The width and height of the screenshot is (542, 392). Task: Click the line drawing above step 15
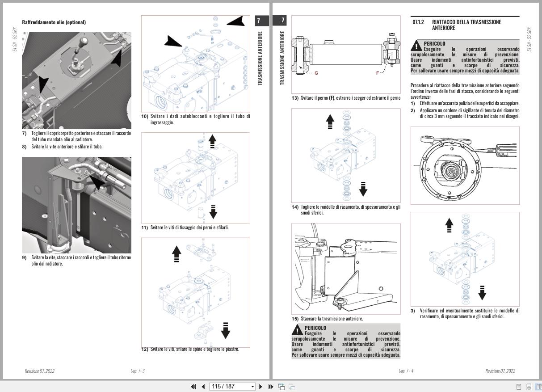click(346, 269)
